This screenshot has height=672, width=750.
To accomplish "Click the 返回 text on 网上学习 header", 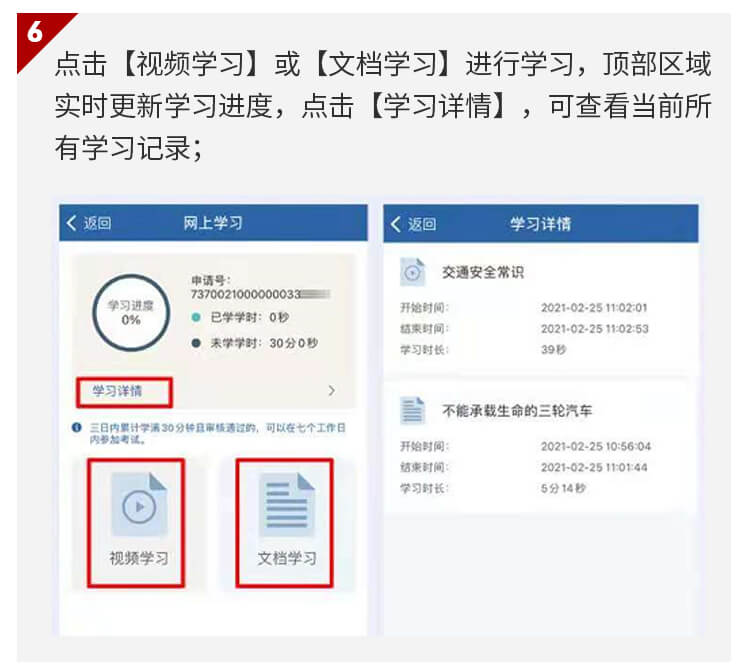I will tap(97, 223).
